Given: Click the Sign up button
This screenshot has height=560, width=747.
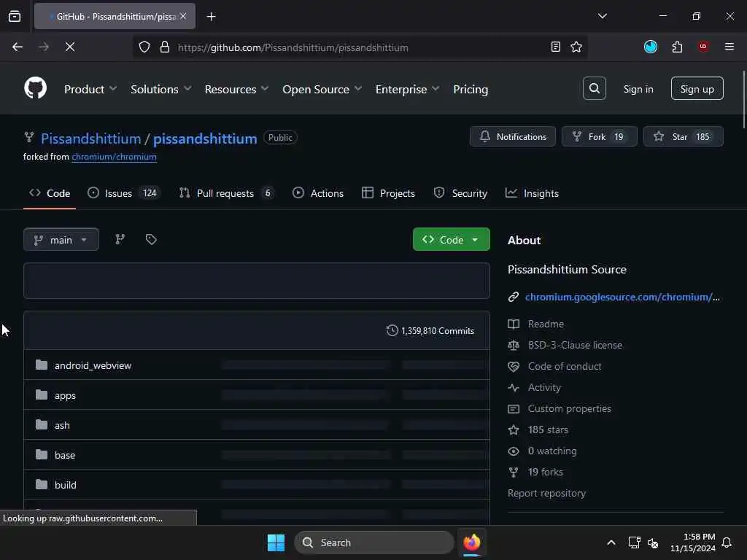Looking at the screenshot, I should point(697,88).
